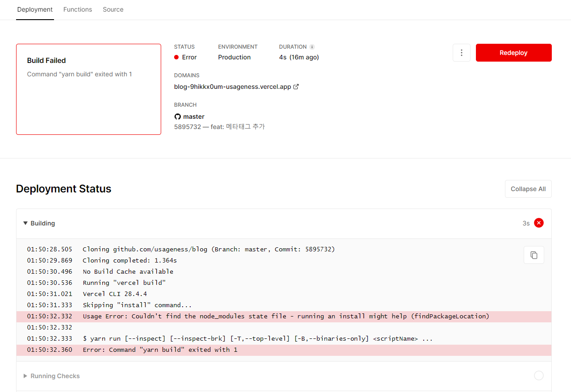Click the GitHub icon beside master branch
This screenshot has height=392, width=571.
pyautogui.click(x=178, y=117)
